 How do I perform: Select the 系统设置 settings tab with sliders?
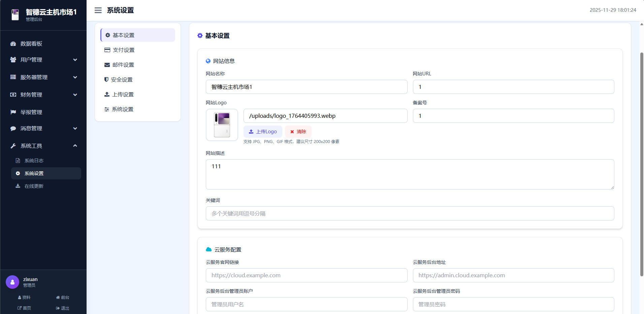point(122,109)
